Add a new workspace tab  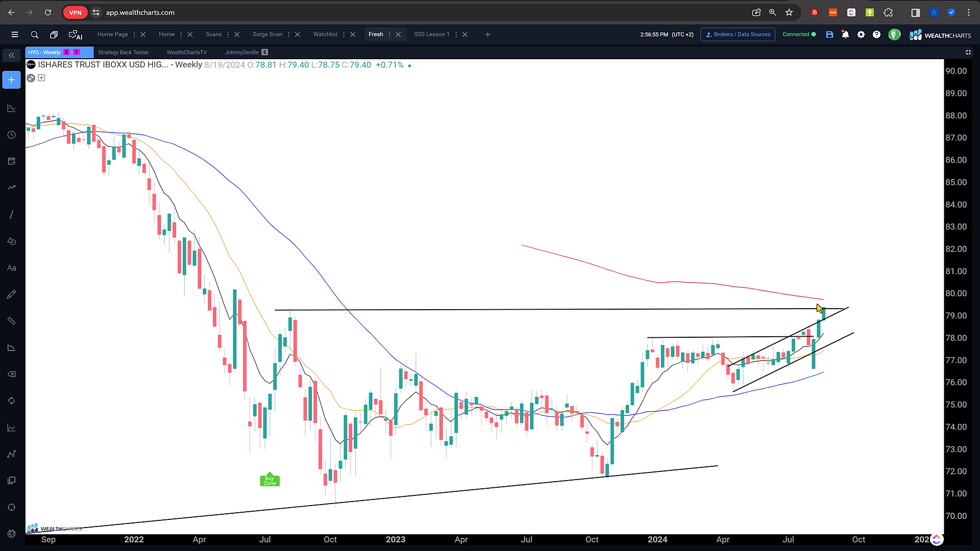[487, 35]
